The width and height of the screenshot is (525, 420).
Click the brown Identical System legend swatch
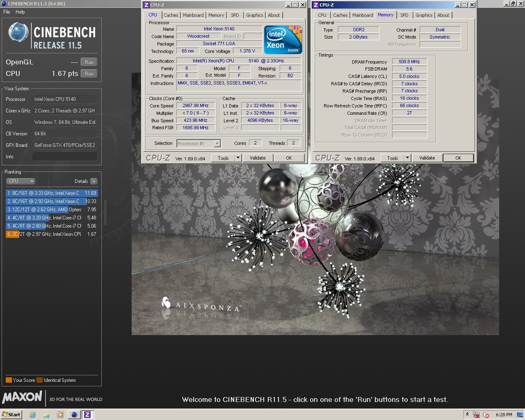click(x=39, y=380)
